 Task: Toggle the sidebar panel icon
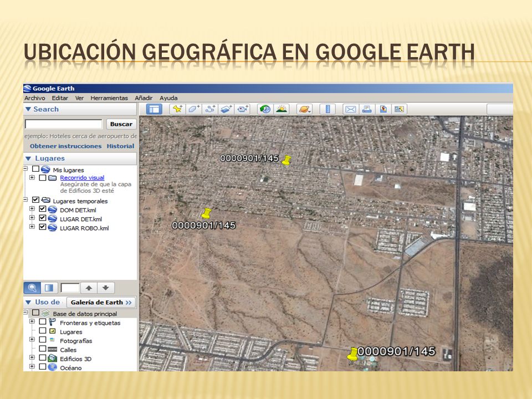click(x=154, y=109)
